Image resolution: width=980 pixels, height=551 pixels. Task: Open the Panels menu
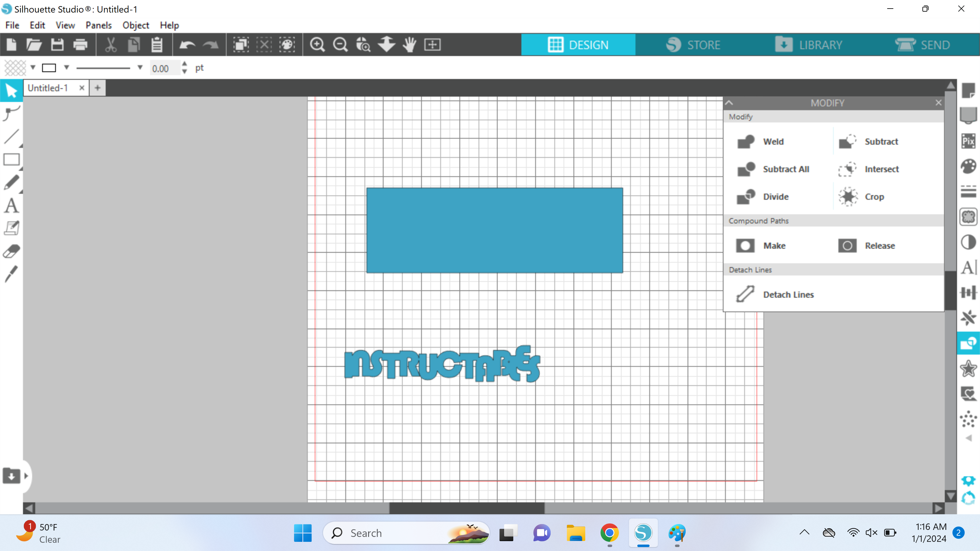(x=99, y=25)
